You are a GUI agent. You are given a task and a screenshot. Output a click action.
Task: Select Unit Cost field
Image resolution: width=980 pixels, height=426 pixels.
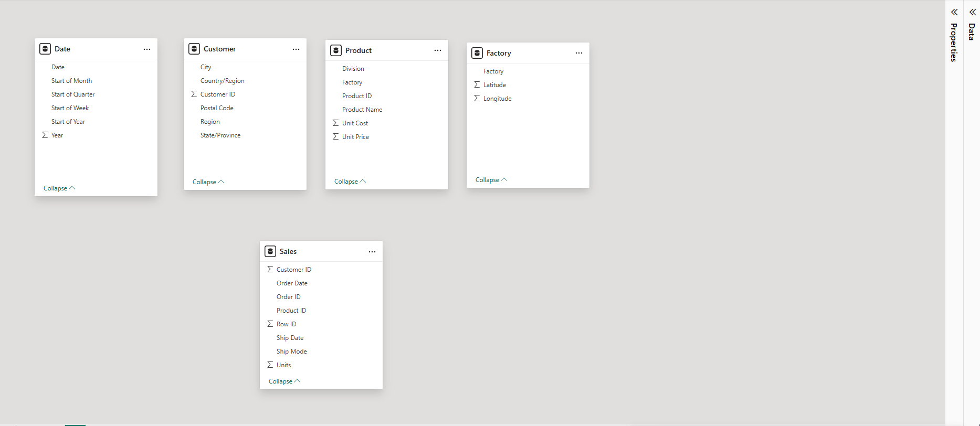click(x=387, y=123)
